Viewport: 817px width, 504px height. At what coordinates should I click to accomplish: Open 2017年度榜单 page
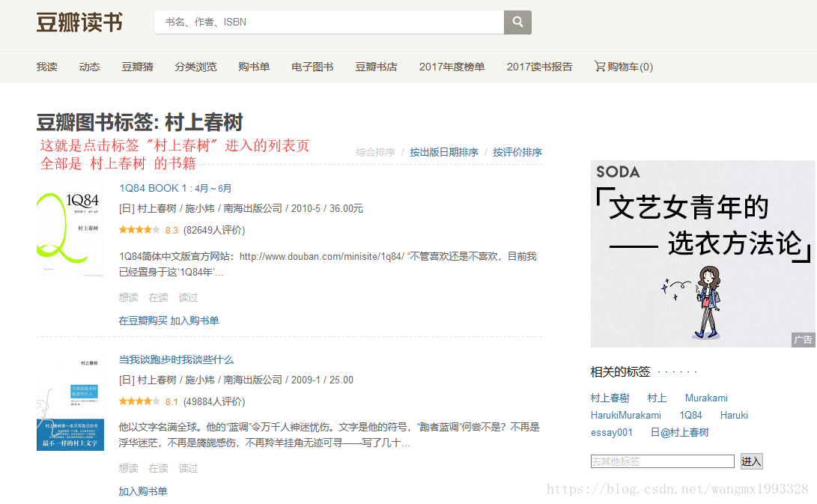click(x=452, y=67)
